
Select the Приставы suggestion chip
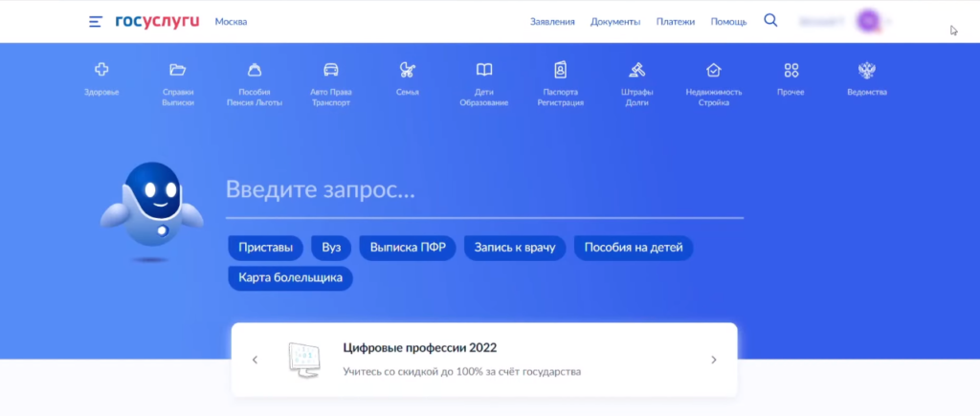[x=266, y=248]
